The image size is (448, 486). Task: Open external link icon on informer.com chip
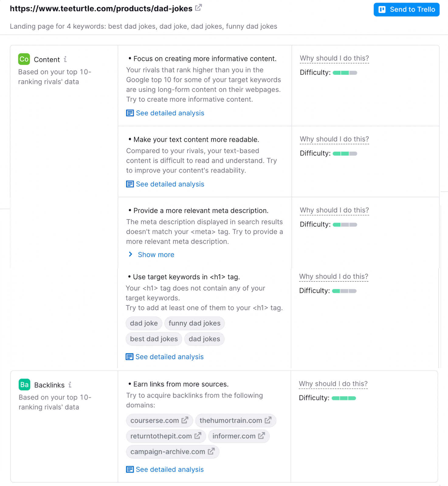click(261, 436)
